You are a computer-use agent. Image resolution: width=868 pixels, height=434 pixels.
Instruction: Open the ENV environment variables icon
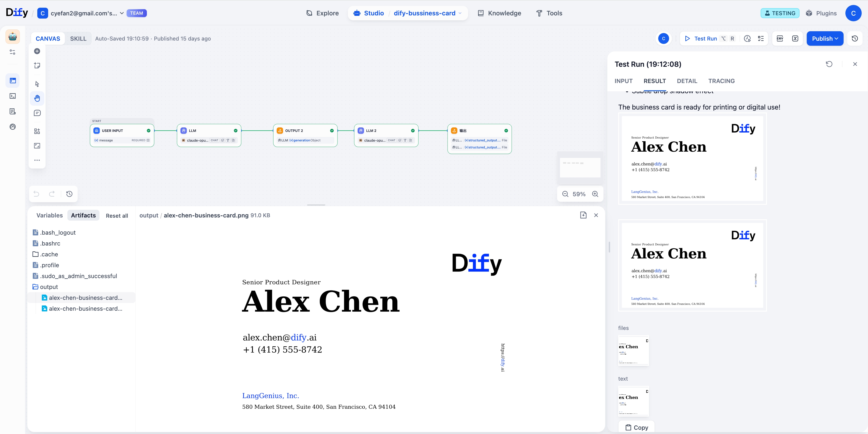780,38
